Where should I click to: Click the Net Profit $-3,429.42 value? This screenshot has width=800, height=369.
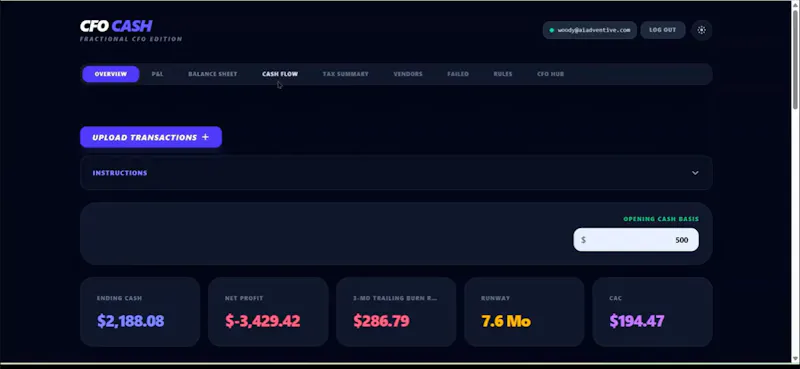tap(263, 321)
